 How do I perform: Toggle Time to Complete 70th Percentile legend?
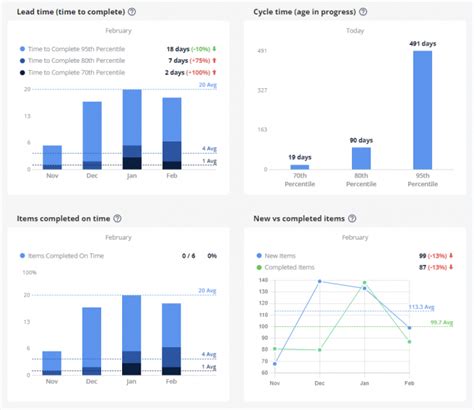pos(72,72)
